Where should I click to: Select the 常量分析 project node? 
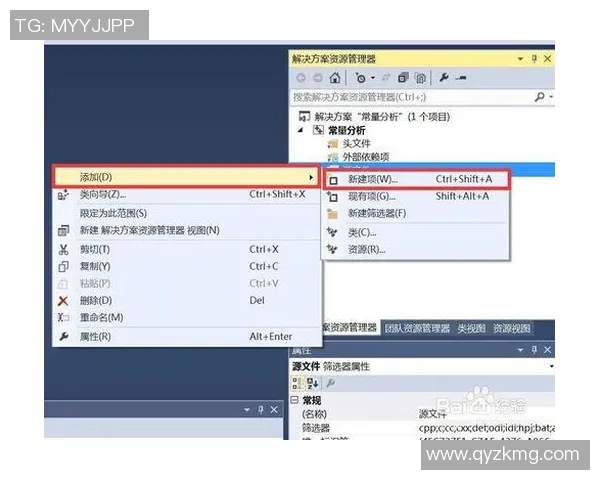(x=347, y=130)
